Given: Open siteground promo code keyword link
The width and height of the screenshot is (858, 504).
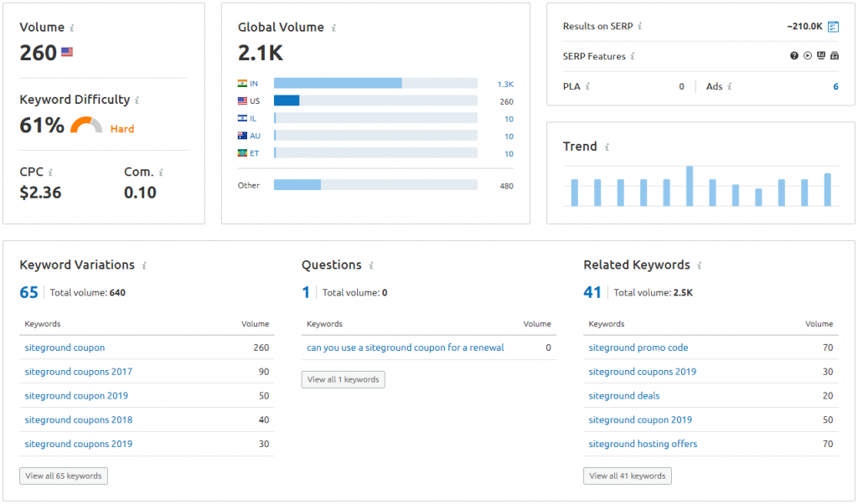Looking at the screenshot, I should [638, 347].
